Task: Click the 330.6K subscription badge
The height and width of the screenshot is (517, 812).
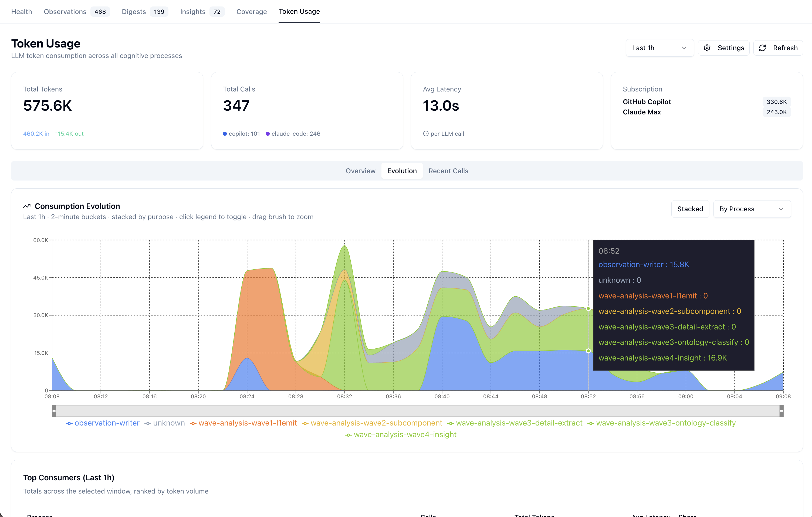Action: (x=777, y=102)
